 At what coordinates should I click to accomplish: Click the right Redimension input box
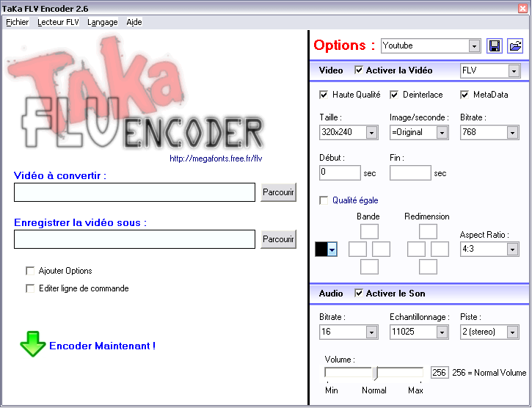pos(440,249)
